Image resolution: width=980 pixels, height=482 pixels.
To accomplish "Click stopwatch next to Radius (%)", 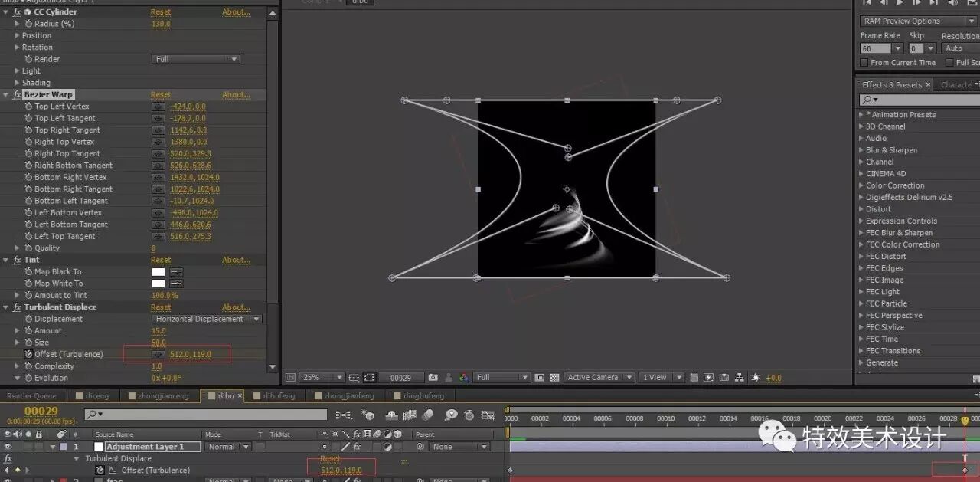I will [x=28, y=24].
